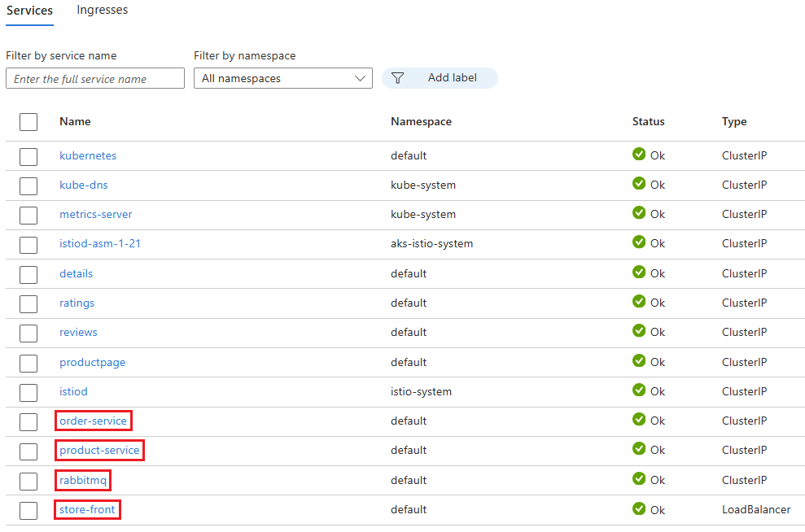Click the Add label button
The height and width of the screenshot is (532, 805).
coord(440,78)
